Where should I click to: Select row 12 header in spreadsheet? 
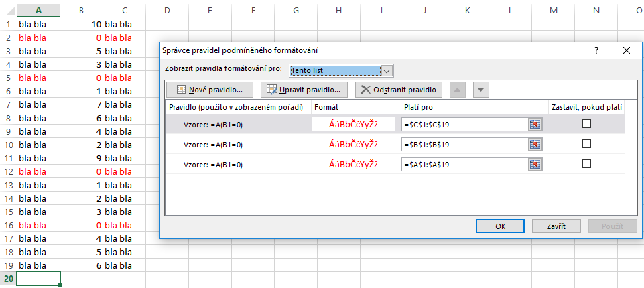[x=8, y=171]
